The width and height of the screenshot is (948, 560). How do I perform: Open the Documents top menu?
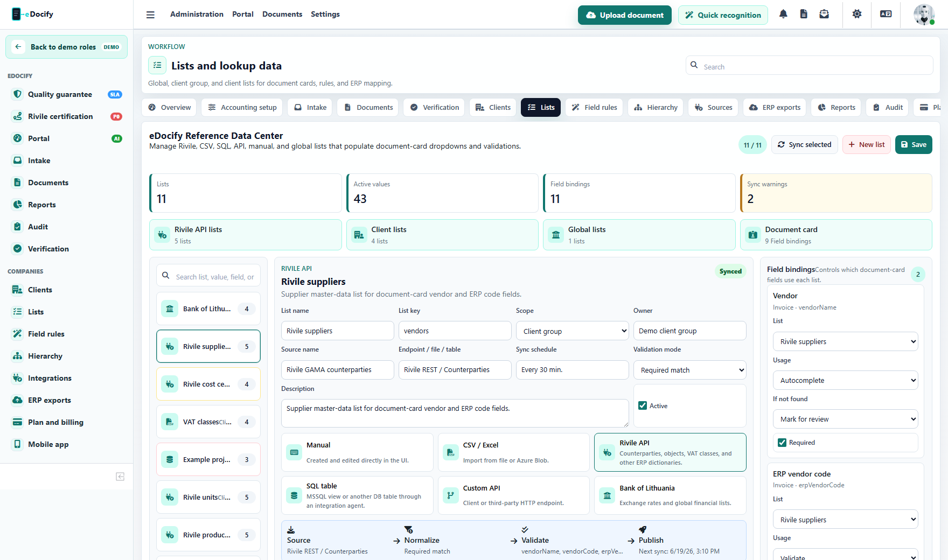[282, 14]
